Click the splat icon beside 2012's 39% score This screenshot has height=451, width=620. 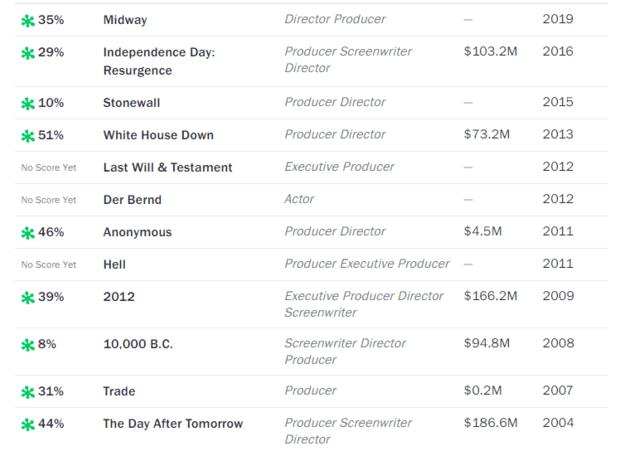[28, 297]
